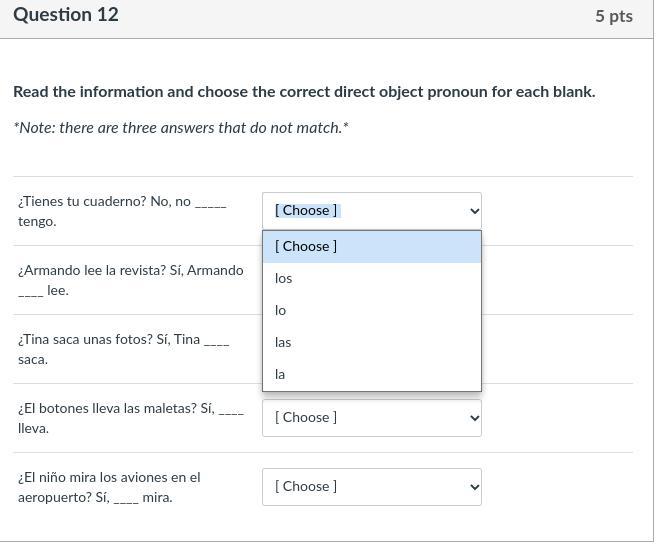
Task: Select the highlighted "[ Choose ]" list option
Action: point(306,246)
